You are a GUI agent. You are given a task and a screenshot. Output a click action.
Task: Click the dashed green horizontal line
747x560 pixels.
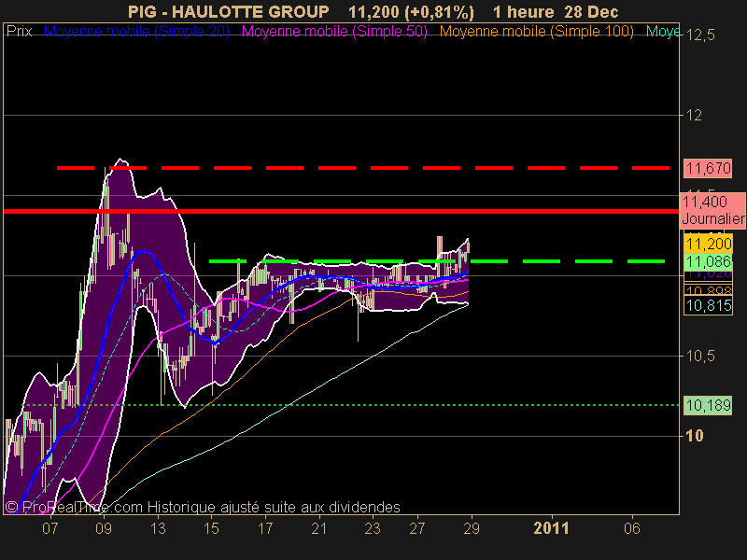tap(437, 261)
